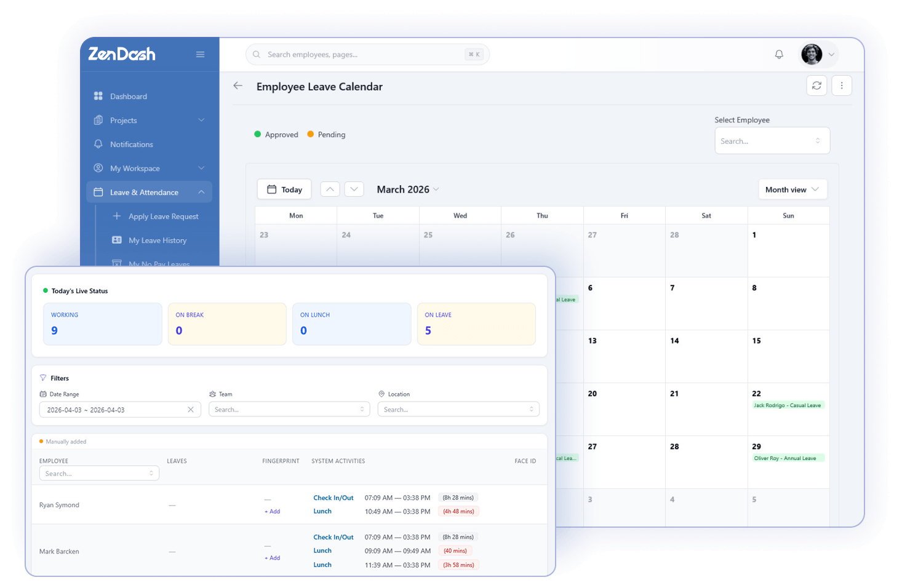Click the back arrow beside Employee Leave Calendar
The width and height of the screenshot is (902, 588).
[238, 85]
